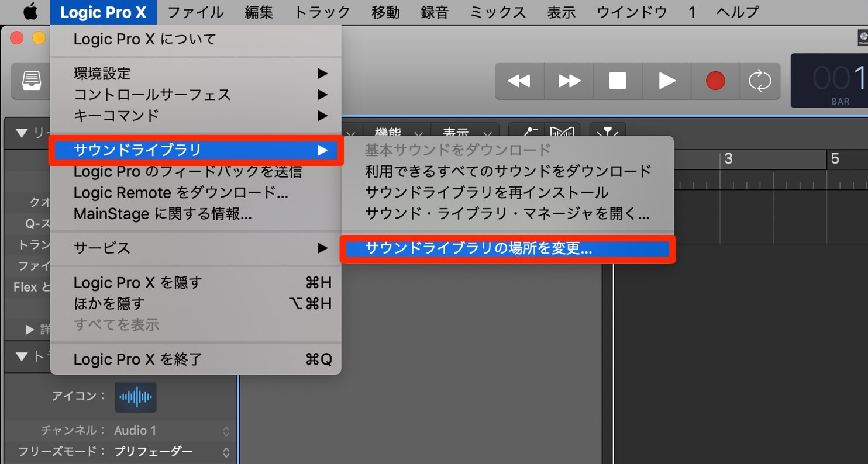
Task: Click the catch playhead filter icon
Action: point(608,133)
